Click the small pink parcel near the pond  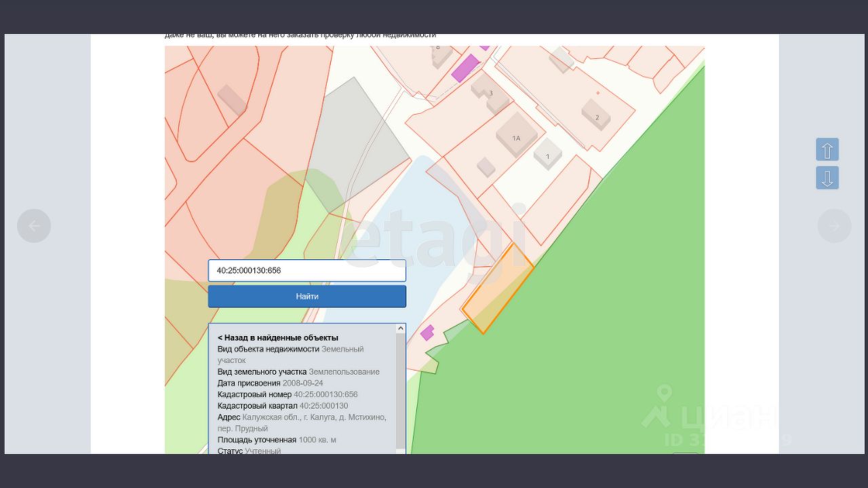tap(427, 333)
